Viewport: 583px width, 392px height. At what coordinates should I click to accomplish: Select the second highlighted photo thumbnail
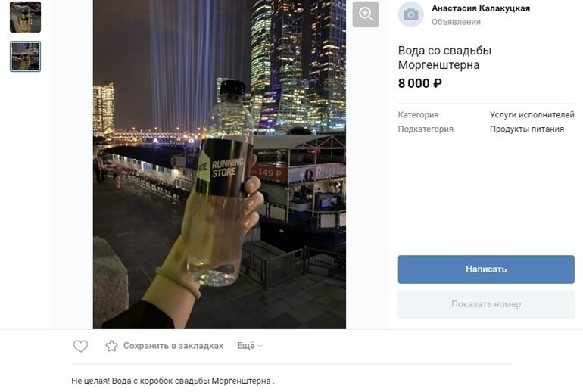[25, 57]
